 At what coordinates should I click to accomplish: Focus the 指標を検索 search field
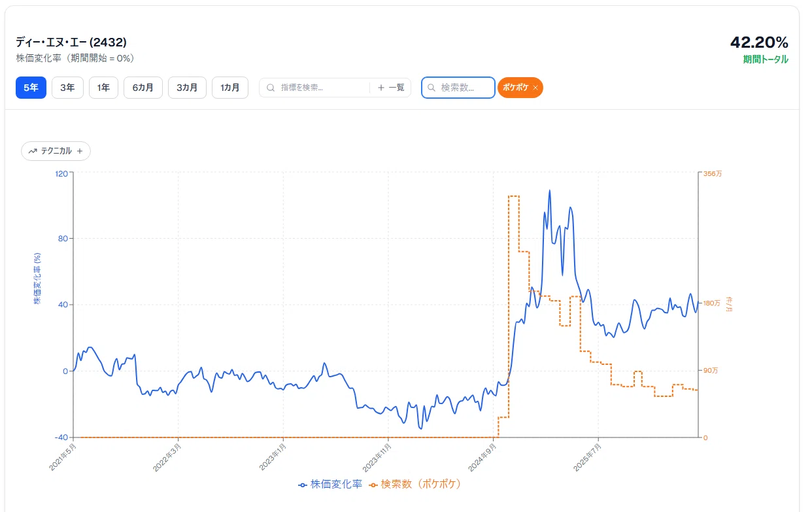tap(314, 88)
